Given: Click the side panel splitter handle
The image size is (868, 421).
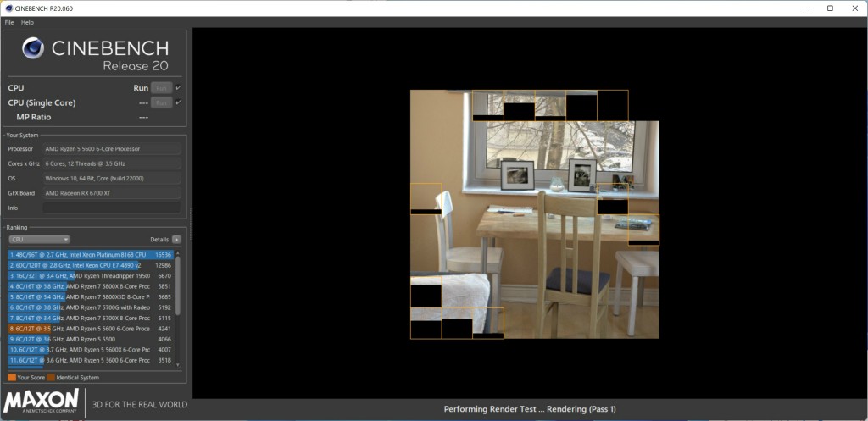Looking at the screenshot, I should pyautogui.click(x=191, y=224).
